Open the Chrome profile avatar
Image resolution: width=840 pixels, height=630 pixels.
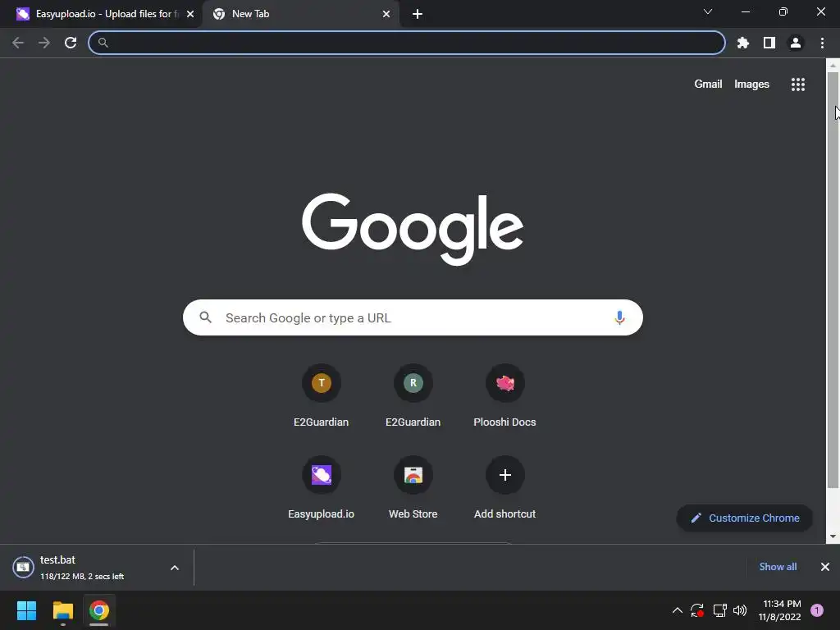796,43
